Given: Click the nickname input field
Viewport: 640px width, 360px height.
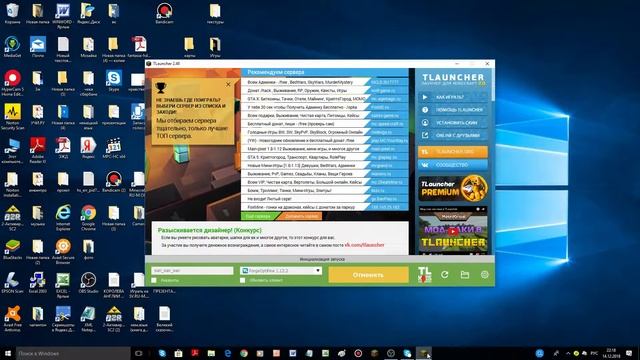Looking at the screenshot, I should tap(192, 271).
